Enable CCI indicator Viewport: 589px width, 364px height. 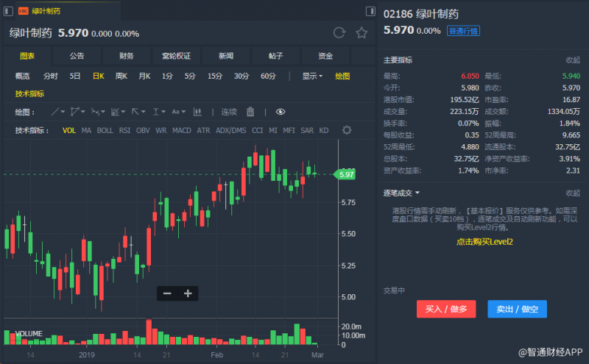tap(257, 131)
